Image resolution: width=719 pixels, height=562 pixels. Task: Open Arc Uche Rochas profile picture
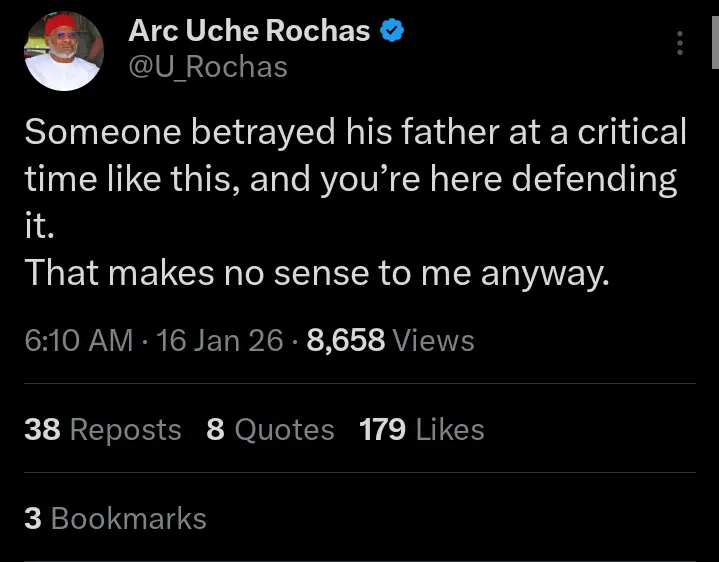pyautogui.click(x=63, y=53)
